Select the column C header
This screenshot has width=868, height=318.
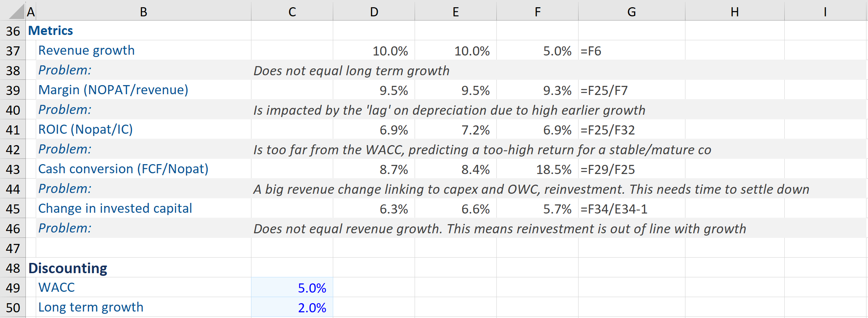tap(292, 11)
